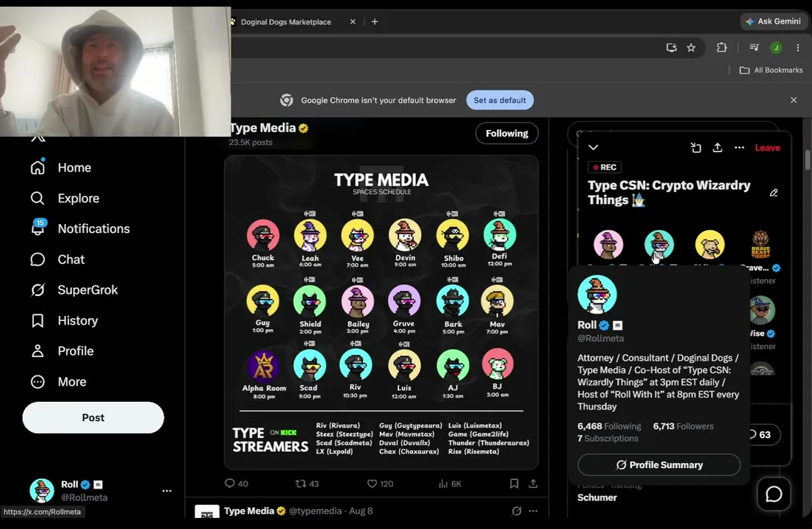Open Notifications showing 15 badge
Screen dimensions: 812x529
click(x=80, y=228)
